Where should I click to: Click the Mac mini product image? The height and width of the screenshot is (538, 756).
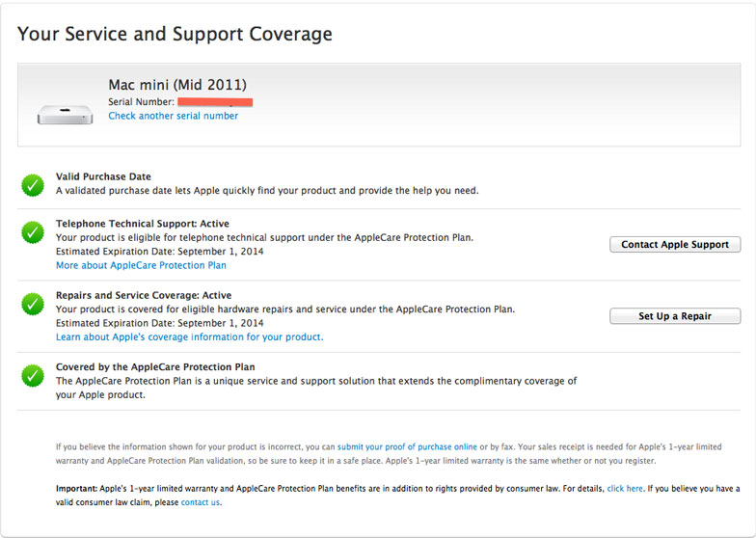pyautogui.click(x=66, y=115)
